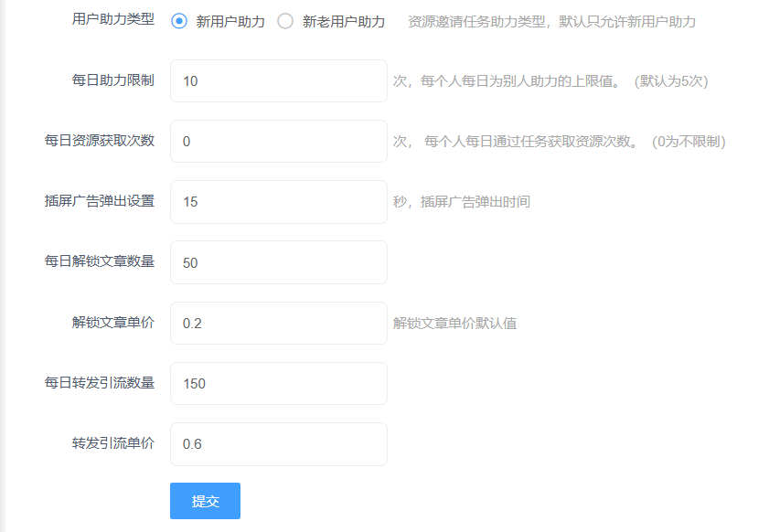
Task: Select the 每日转发引流数量 field showing 150
Action: coord(279,383)
